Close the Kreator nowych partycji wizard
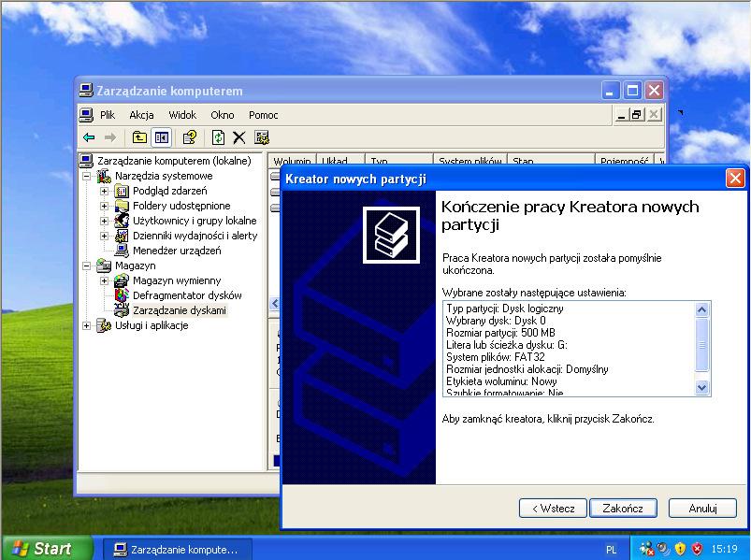 (x=735, y=179)
